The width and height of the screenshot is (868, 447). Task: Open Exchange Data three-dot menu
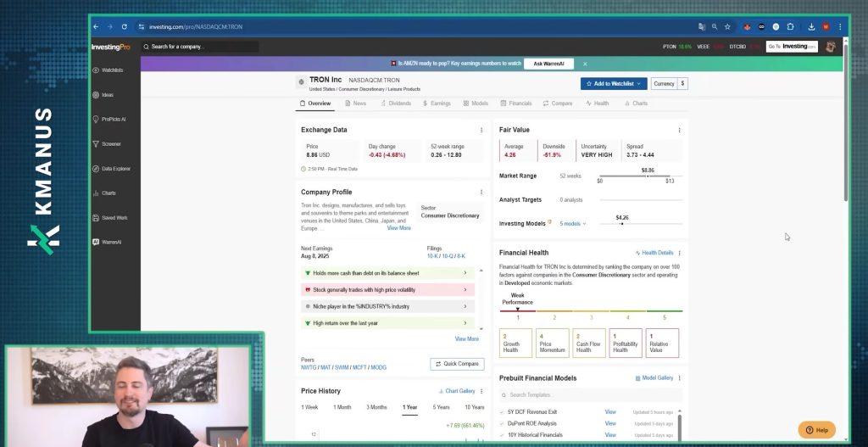click(481, 131)
